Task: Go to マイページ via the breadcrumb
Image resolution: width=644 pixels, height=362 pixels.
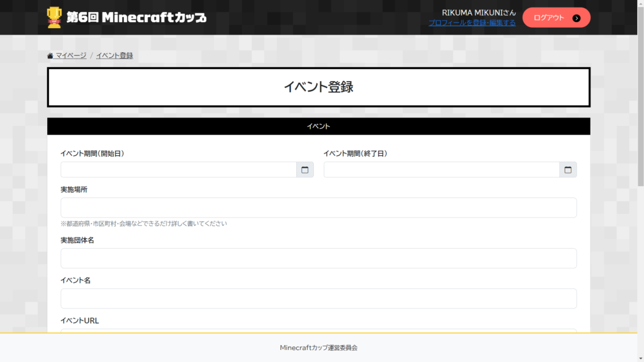Action: click(71, 55)
